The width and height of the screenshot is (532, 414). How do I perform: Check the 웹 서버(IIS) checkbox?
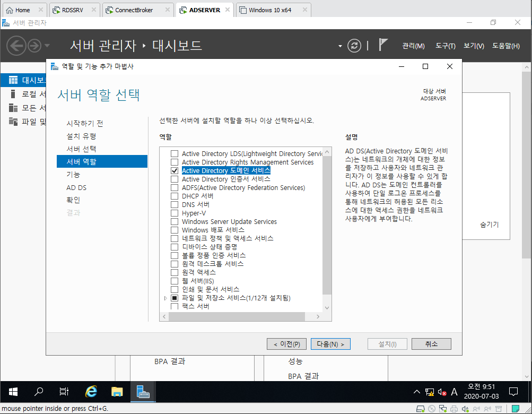[175, 281]
